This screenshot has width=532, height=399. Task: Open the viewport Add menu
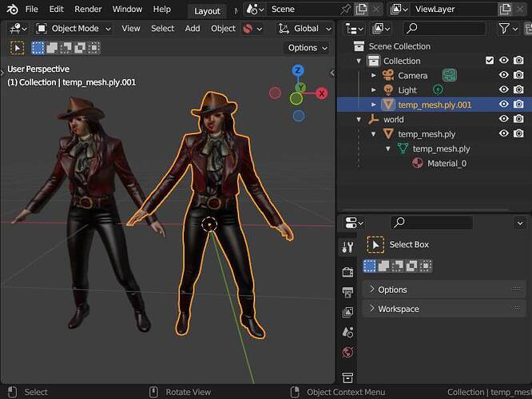pos(193,29)
